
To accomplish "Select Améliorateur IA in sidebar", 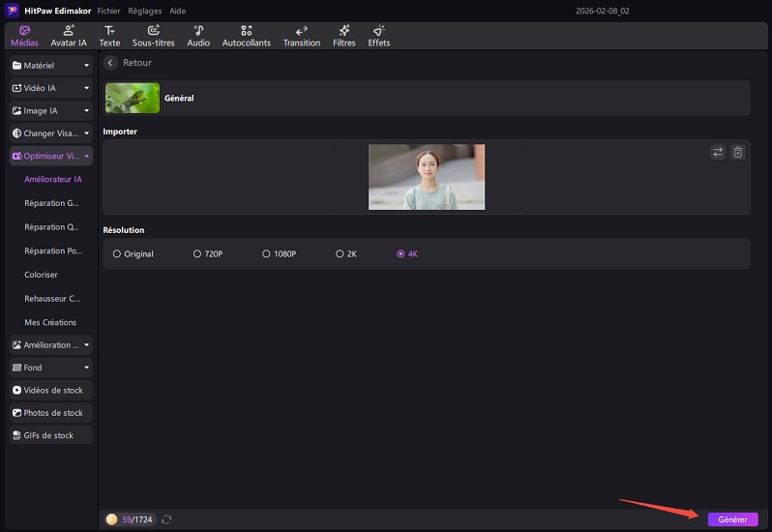I will [x=53, y=179].
